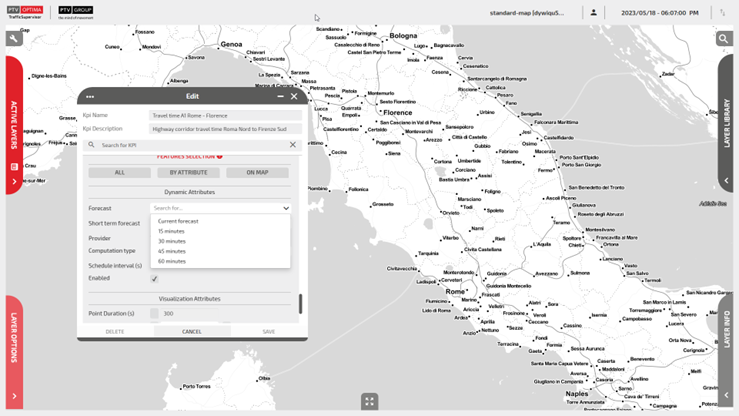This screenshot has width=739, height=416.
Task: Click the map search magnifier icon
Action: tap(724, 39)
